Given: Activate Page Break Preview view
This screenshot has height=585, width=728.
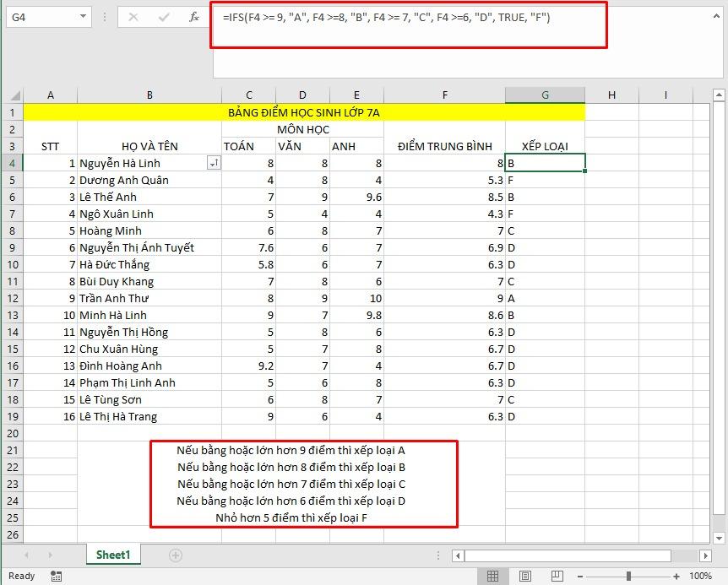Looking at the screenshot, I should point(557,576).
